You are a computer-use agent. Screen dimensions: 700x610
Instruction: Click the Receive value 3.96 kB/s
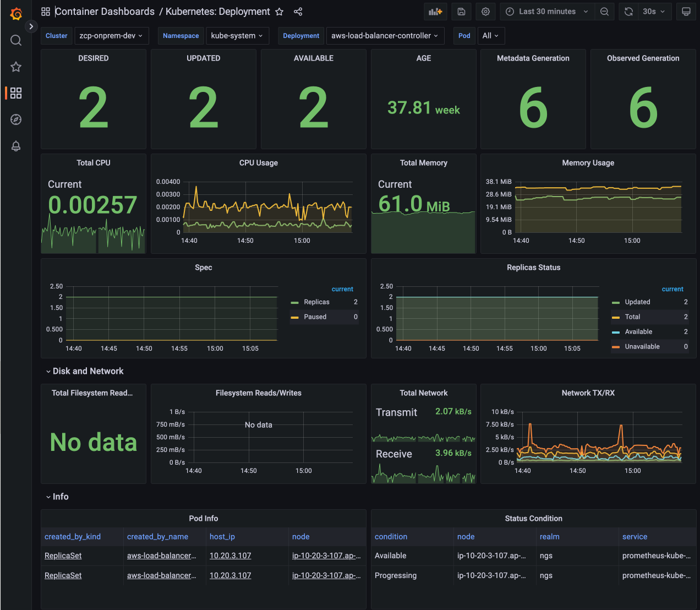(453, 453)
